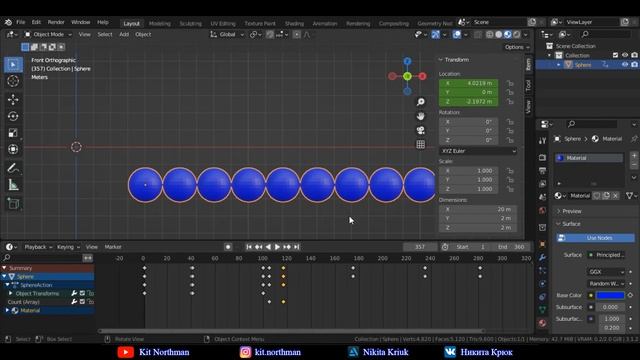Screen dimensions: 640x360
Task: Open the Object properties tab icon
Action: (x=542, y=244)
